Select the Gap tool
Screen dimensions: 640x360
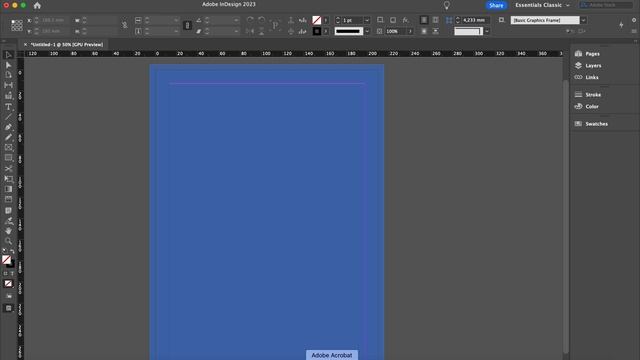(x=9, y=85)
